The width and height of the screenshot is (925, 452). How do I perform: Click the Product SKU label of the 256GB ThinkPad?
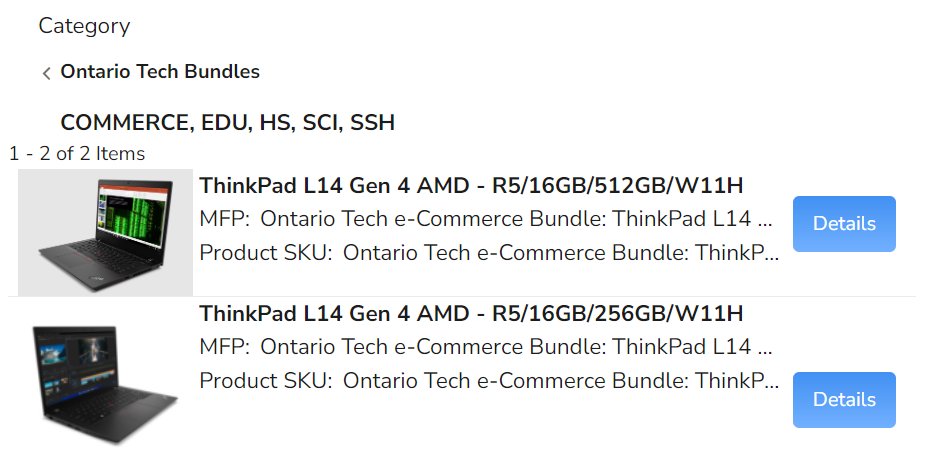(265, 380)
